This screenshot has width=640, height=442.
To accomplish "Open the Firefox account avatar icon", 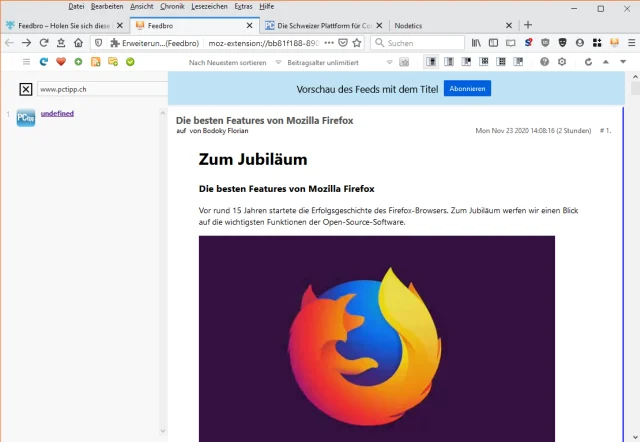I will (580, 43).
